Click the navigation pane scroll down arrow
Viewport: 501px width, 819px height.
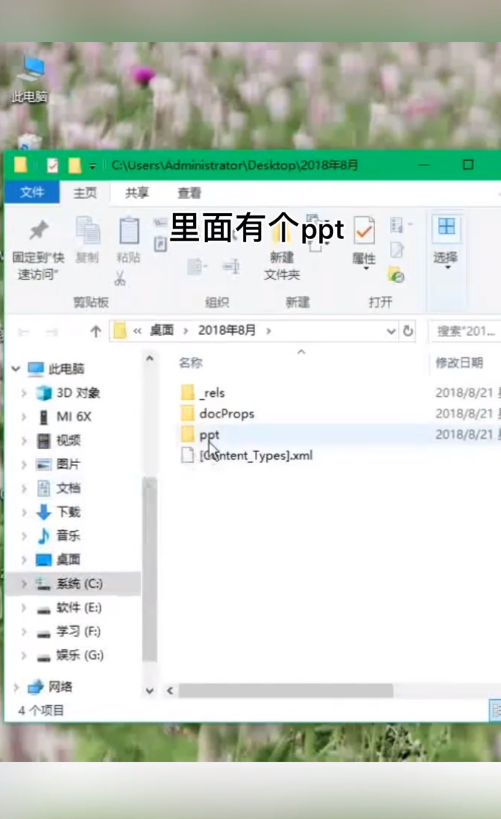pyautogui.click(x=149, y=691)
